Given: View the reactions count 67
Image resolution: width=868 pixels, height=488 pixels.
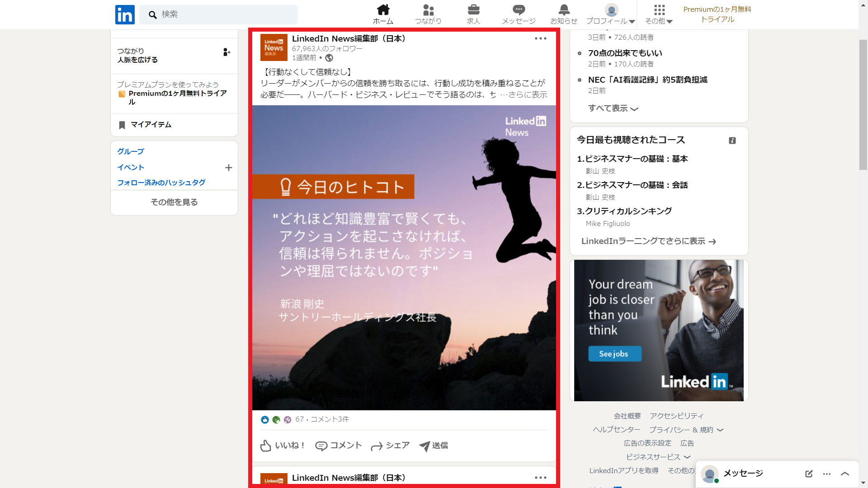Looking at the screenshot, I should click(x=299, y=419).
